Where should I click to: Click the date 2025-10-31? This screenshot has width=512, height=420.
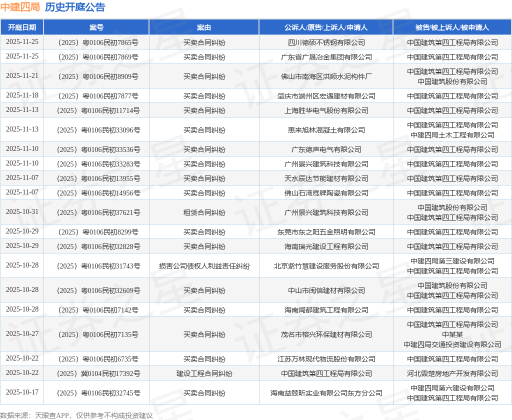point(22,212)
